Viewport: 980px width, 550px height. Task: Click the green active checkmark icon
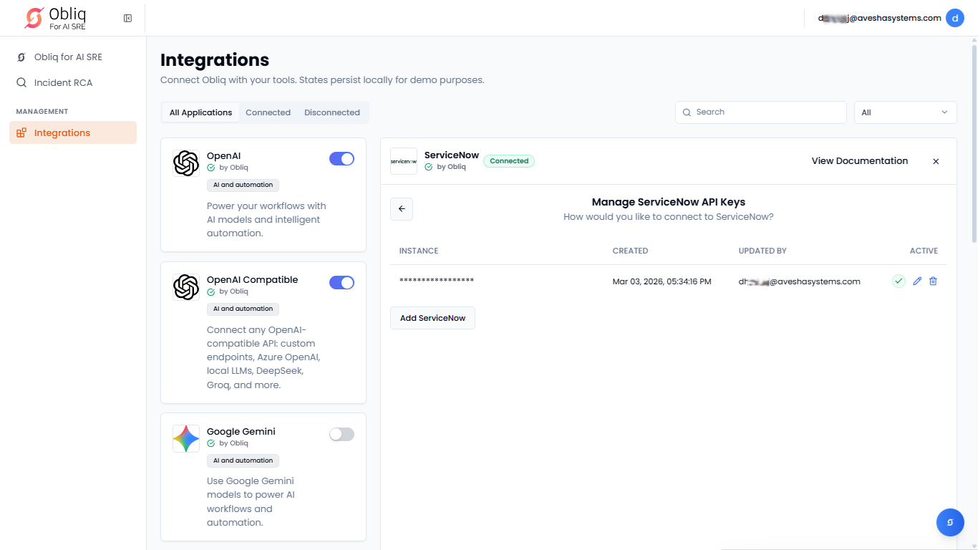[898, 281]
